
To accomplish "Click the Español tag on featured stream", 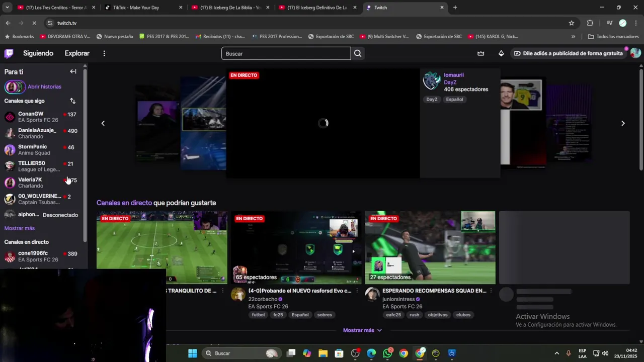I will (454, 100).
